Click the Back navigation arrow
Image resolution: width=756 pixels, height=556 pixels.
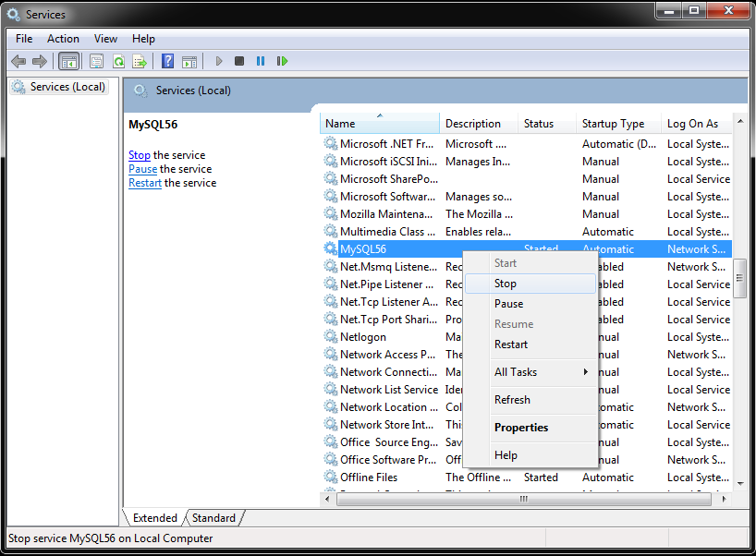pyautogui.click(x=18, y=61)
